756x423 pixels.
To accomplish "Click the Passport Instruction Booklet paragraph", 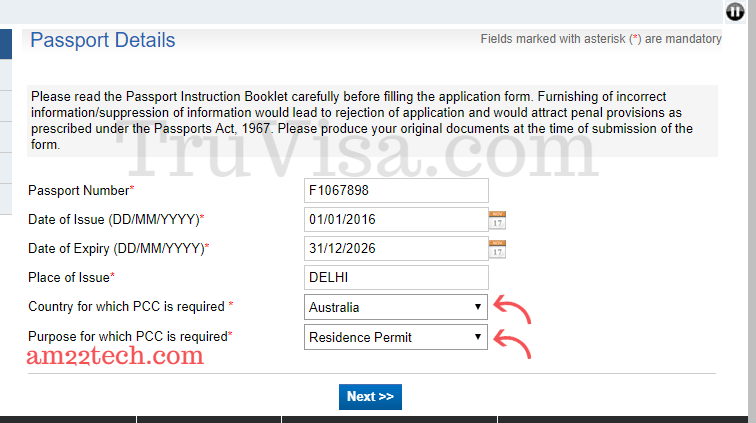I will [370, 120].
